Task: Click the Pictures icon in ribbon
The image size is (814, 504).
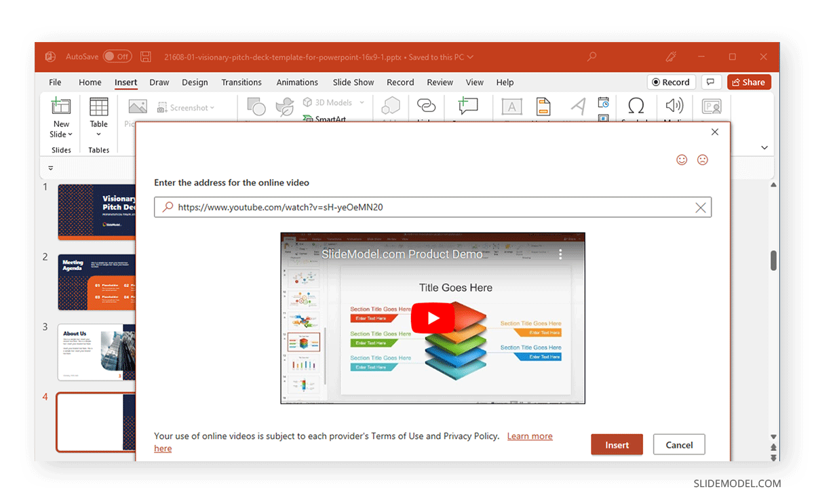Action: point(138,107)
